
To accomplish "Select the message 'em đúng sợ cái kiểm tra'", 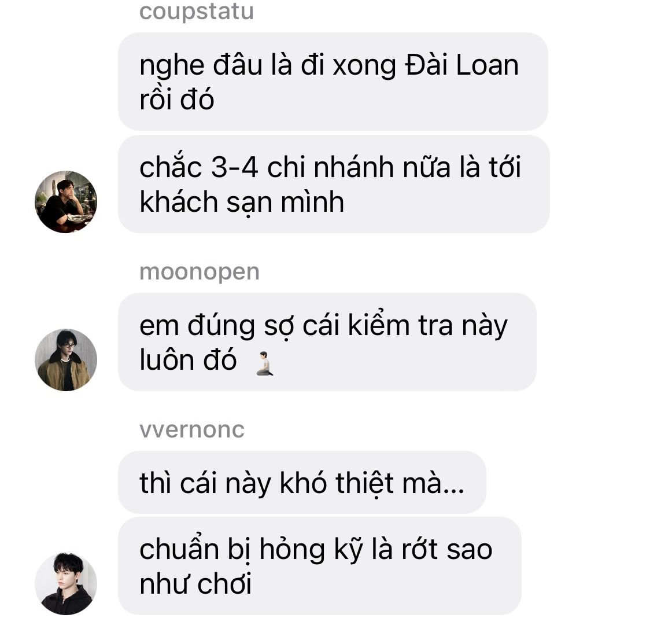I will (x=327, y=342).
